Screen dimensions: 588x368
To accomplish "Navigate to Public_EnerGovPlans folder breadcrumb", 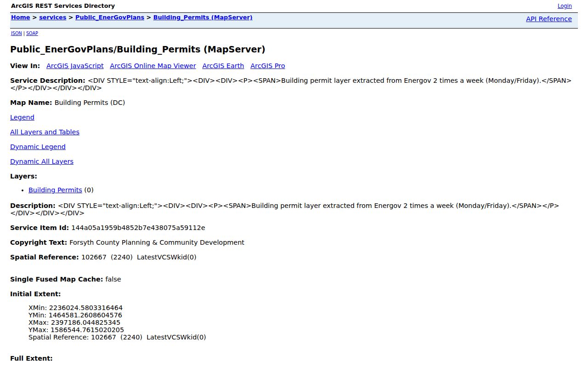I will pos(110,17).
